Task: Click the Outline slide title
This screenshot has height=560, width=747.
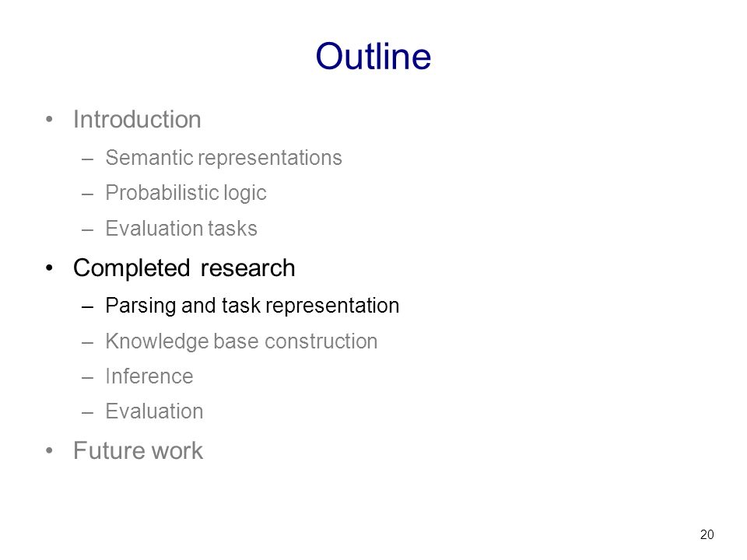Action: [x=373, y=56]
